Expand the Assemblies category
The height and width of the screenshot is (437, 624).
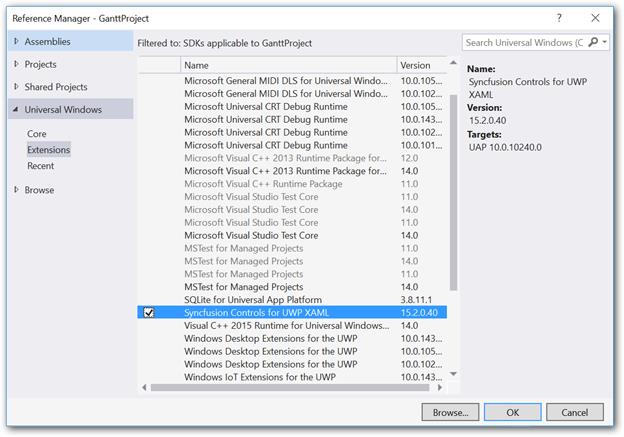(16, 41)
